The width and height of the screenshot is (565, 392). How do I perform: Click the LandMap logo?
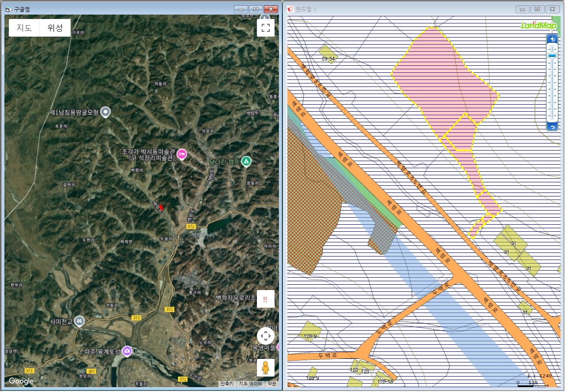pos(539,25)
